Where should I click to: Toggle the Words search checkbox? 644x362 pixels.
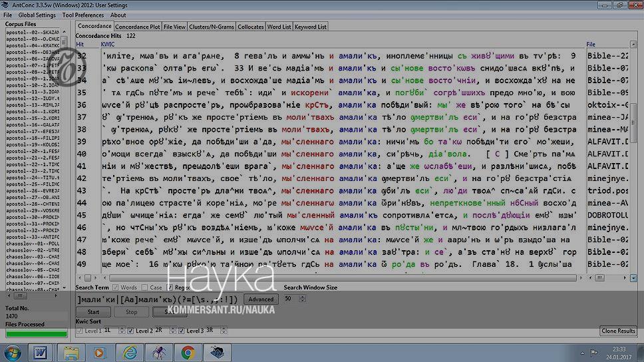pos(114,287)
